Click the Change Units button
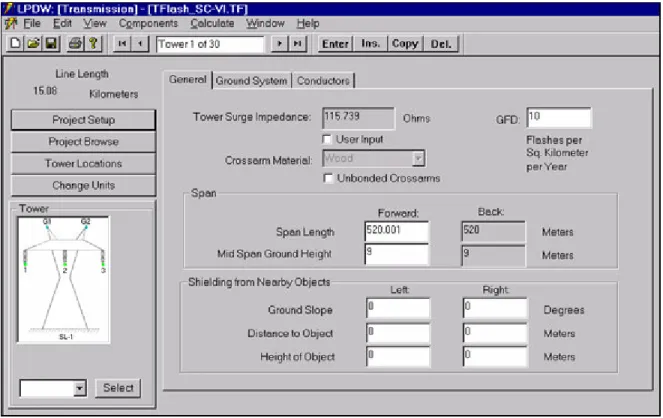 tap(83, 185)
